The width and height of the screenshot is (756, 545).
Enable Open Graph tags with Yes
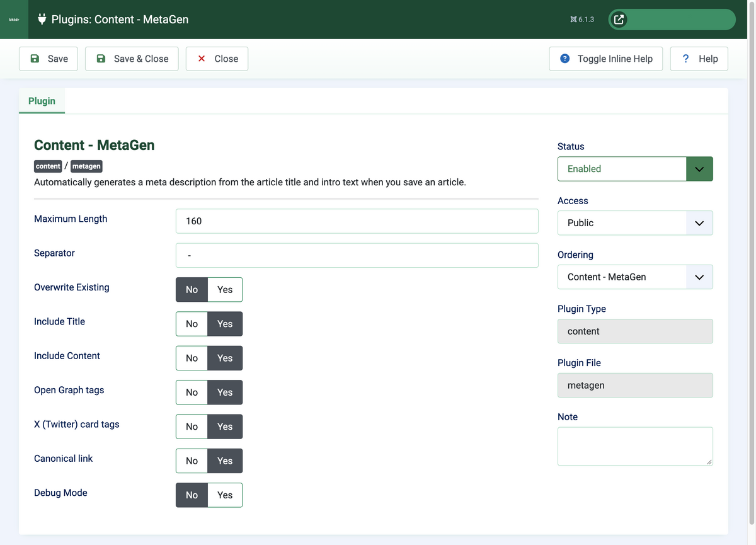pos(225,393)
